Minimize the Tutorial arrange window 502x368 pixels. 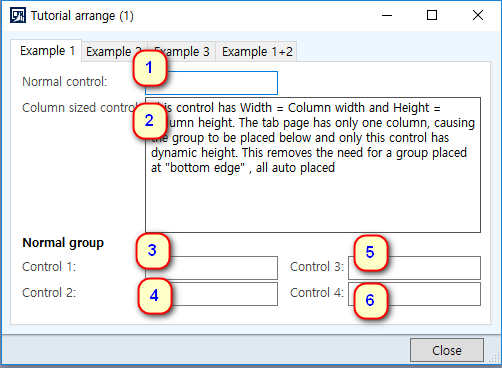pyautogui.click(x=387, y=15)
